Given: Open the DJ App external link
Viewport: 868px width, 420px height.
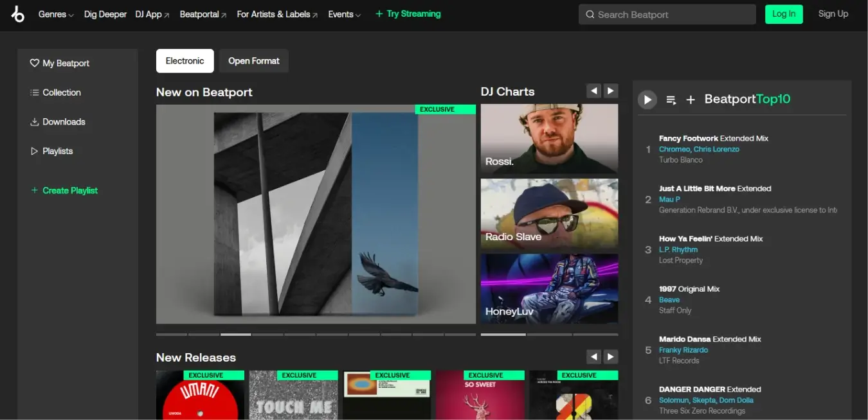Looking at the screenshot, I should click(152, 14).
